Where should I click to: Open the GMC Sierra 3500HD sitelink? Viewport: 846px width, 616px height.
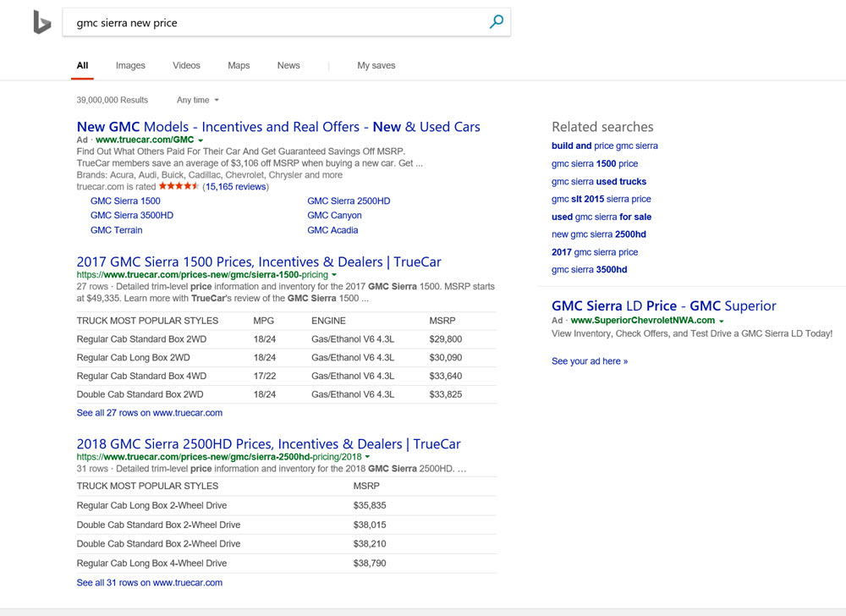pyautogui.click(x=132, y=215)
